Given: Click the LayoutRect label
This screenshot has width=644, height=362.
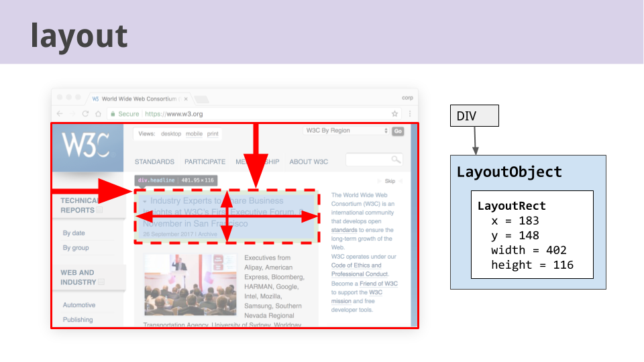Looking at the screenshot, I should pos(512,206).
